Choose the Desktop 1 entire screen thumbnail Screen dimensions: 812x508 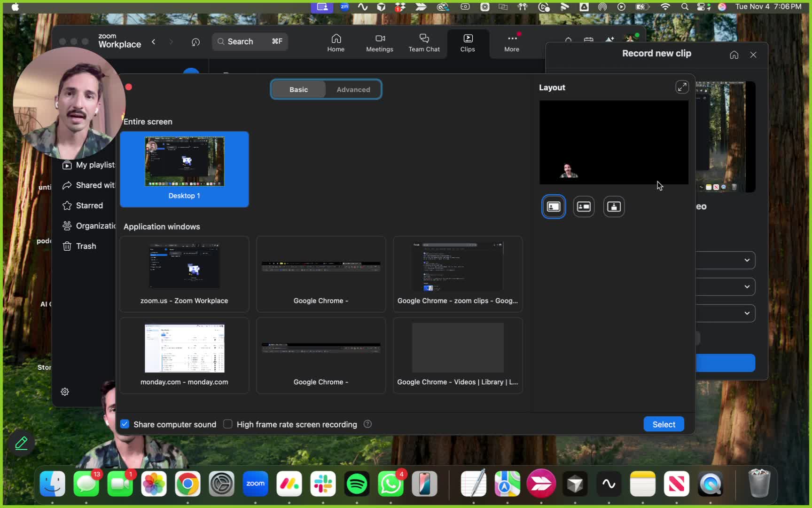point(184,169)
